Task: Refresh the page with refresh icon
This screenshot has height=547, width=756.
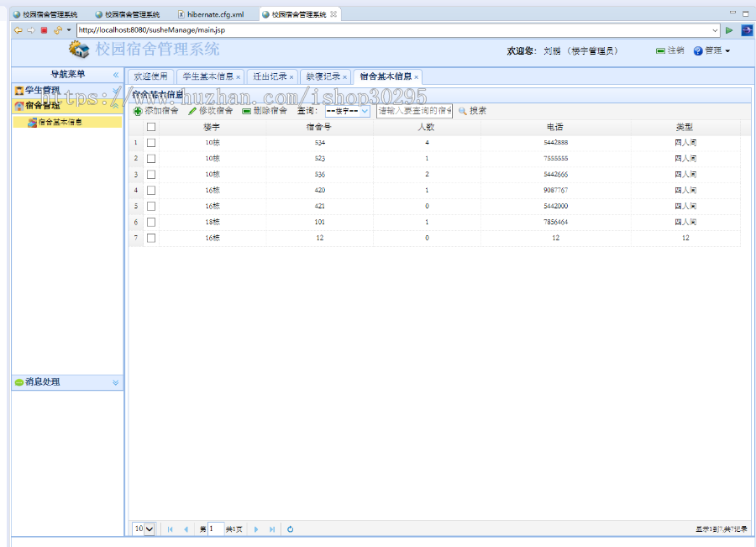Action: (58, 30)
